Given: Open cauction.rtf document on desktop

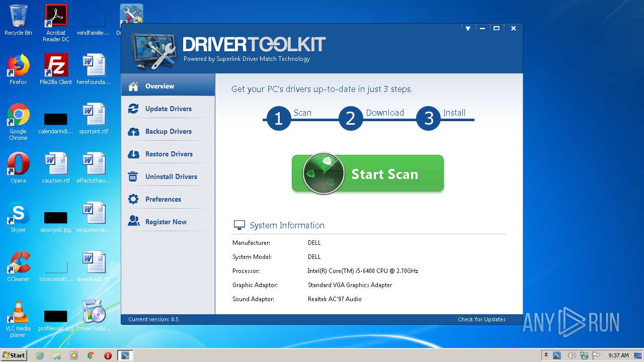Looking at the screenshot, I should [56, 168].
